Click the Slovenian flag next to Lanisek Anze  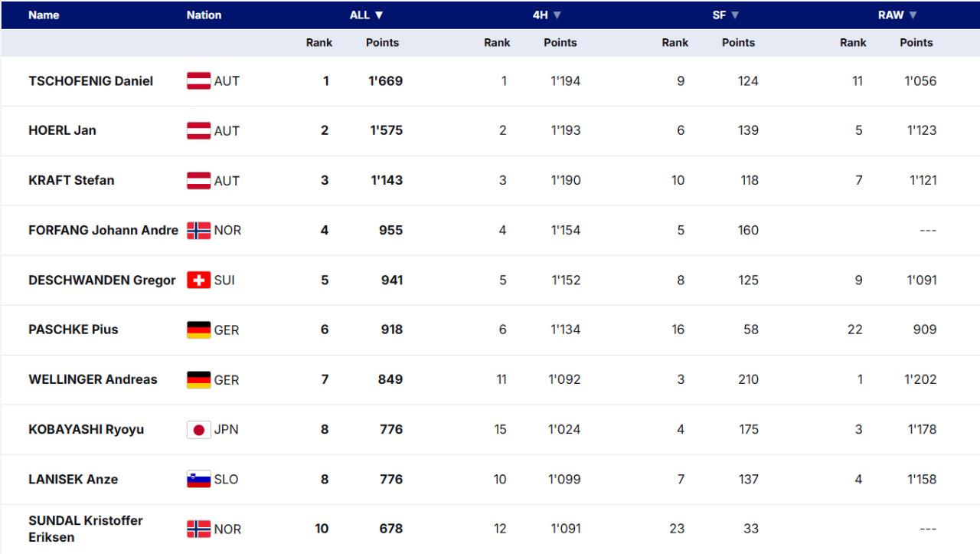point(198,479)
